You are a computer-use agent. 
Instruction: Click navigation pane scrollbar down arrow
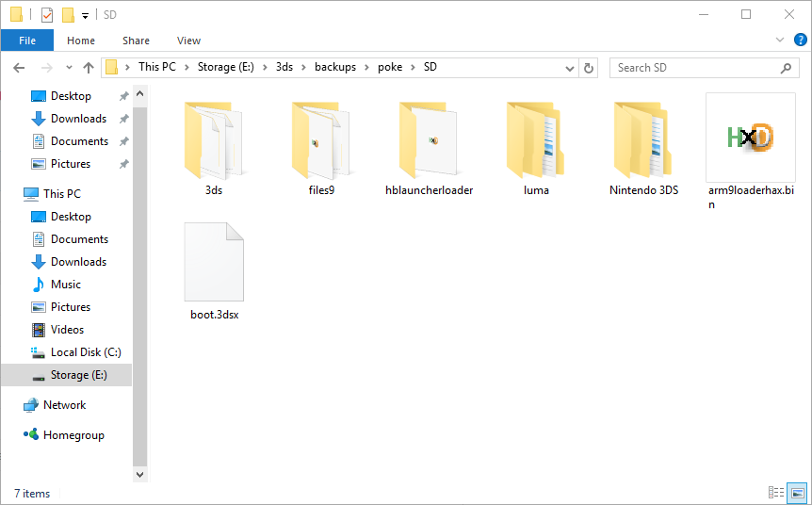(x=139, y=474)
